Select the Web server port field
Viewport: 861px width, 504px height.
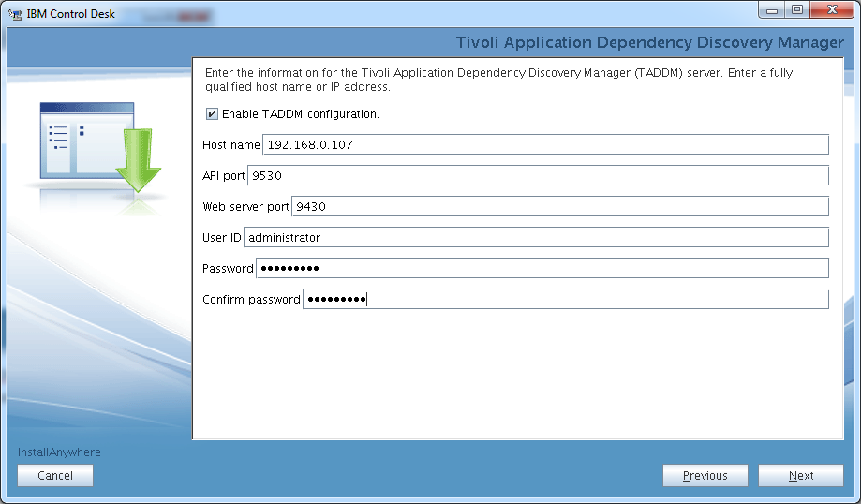tap(559, 206)
